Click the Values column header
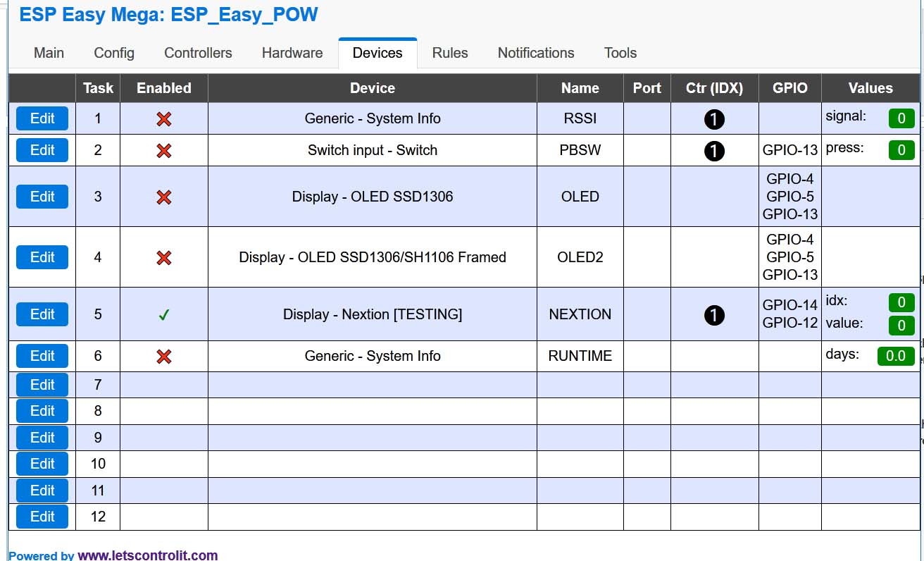Viewport: 924px width, 561px height. [x=870, y=88]
